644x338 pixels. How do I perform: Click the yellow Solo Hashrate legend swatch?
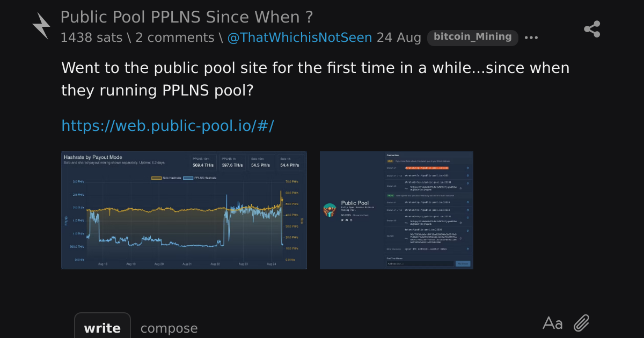[x=156, y=178]
